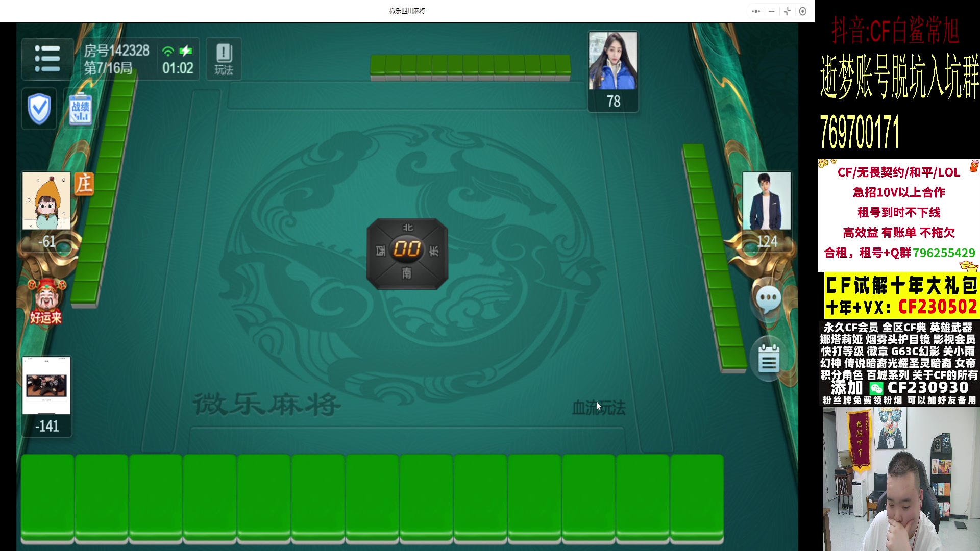
Task: Click the right player's avatar scoring 124
Action: (x=766, y=201)
